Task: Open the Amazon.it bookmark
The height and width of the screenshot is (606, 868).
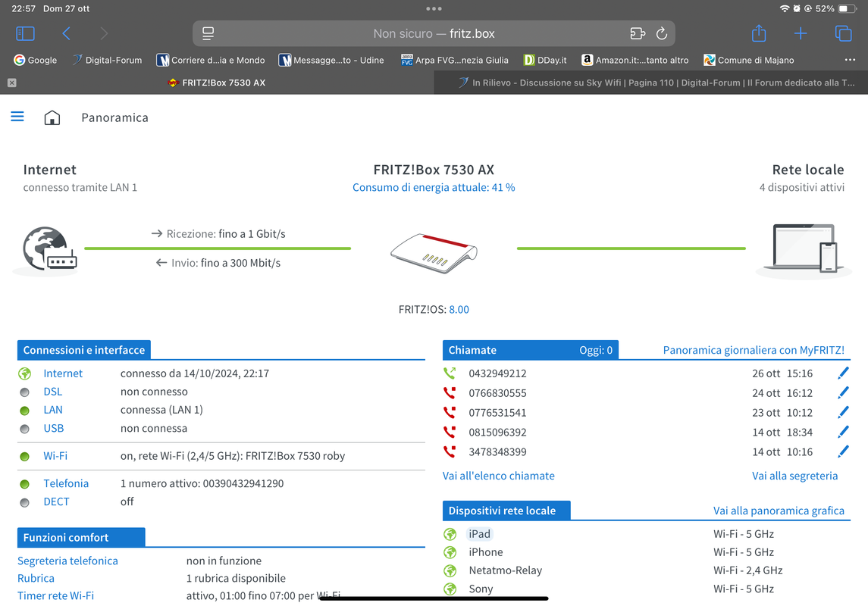Action: 635,61
